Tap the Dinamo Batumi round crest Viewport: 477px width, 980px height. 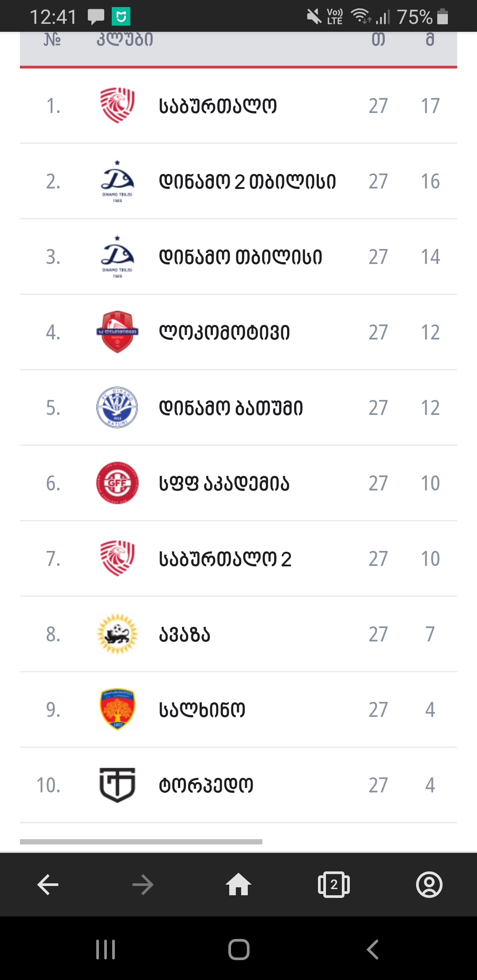(x=117, y=407)
